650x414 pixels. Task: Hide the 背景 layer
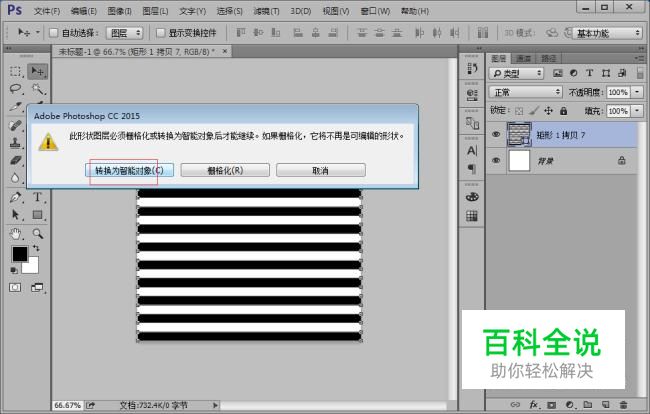[496, 160]
